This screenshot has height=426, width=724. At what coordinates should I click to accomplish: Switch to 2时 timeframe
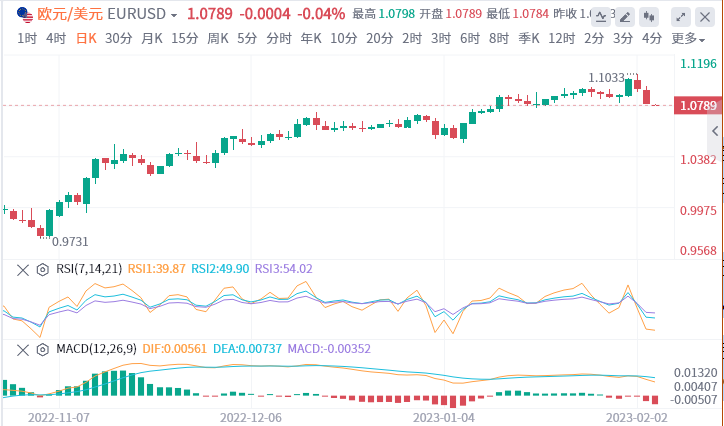point(412,38)
